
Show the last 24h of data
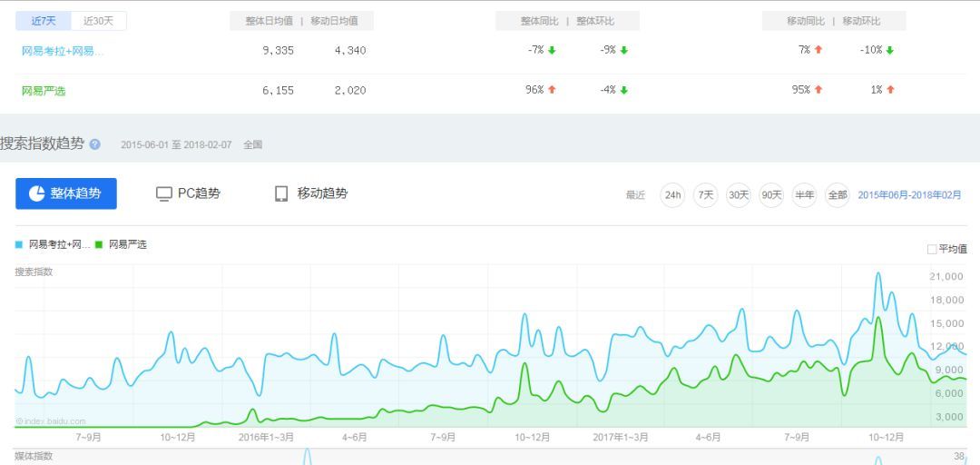point(672,195)
